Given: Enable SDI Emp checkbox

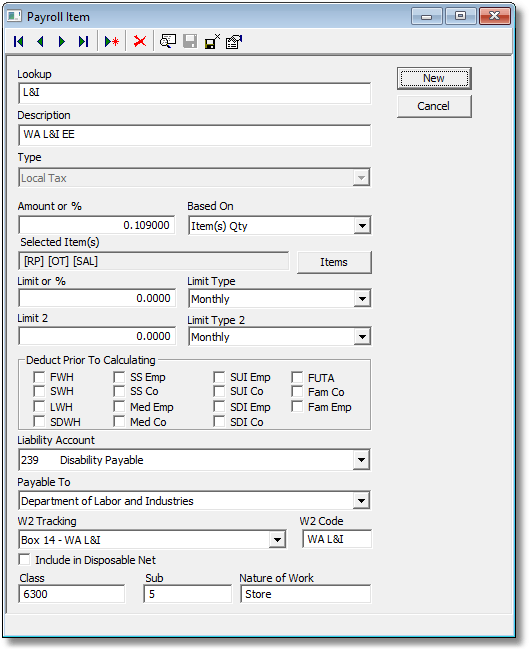Looking at the screenshot, I should click(x=219, y=407).
